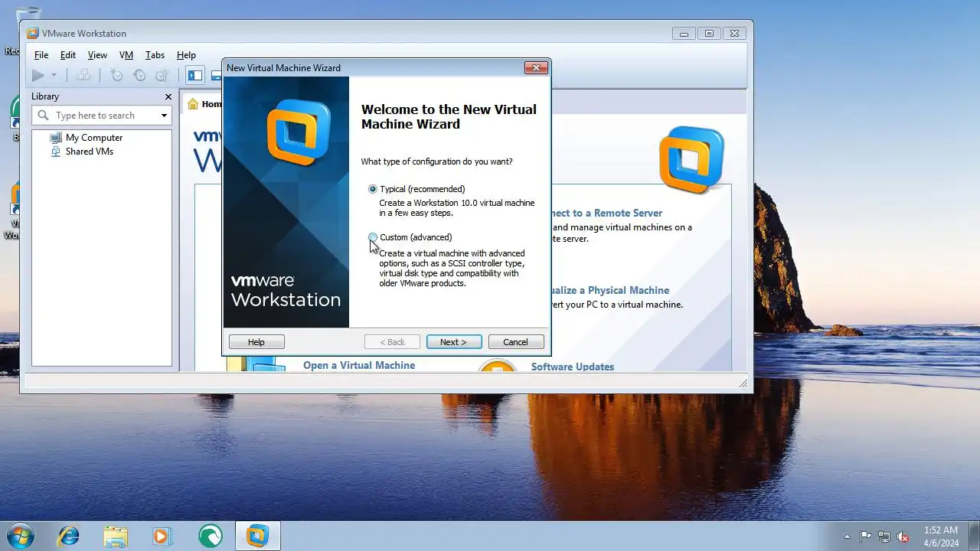Open the File menu
Image resolution: width=980 pixels, height=551 pixels.
[x=41, y=55]
